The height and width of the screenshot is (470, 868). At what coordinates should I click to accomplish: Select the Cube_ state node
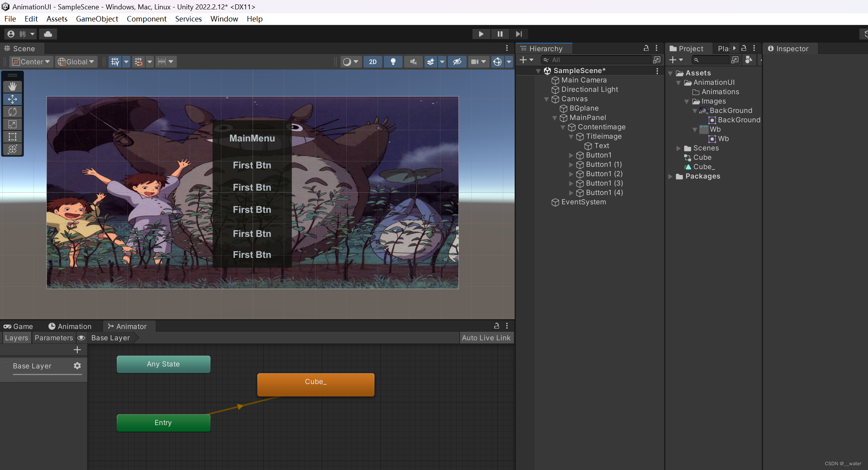(x=315, y=385)
